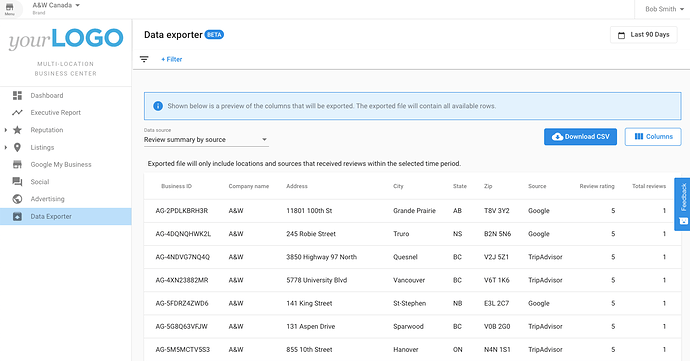Open the Dashboard page
Screen dimensions: 690x361
click(47, 96)
